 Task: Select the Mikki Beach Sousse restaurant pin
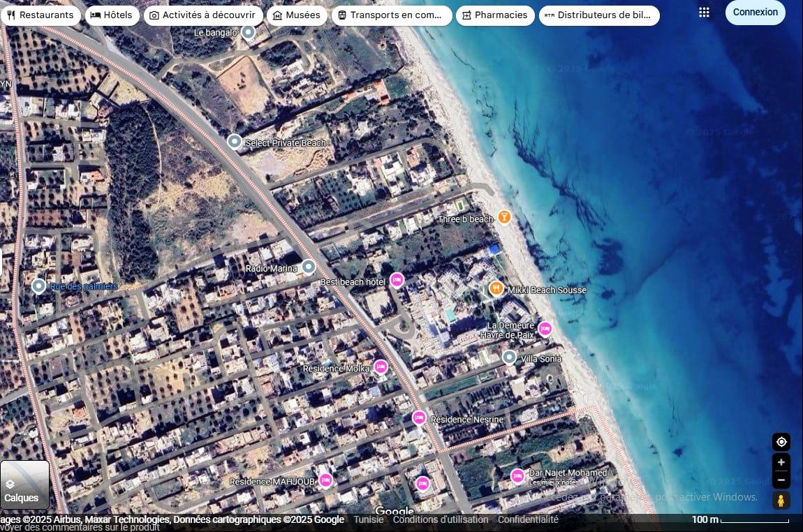tap(496, 288)
